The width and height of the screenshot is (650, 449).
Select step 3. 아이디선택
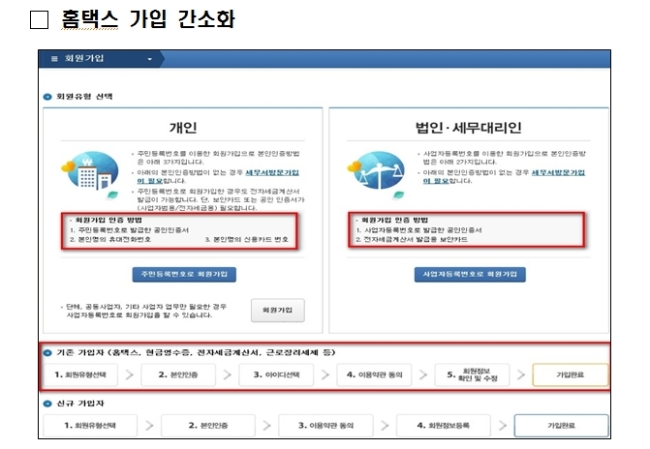276,375
